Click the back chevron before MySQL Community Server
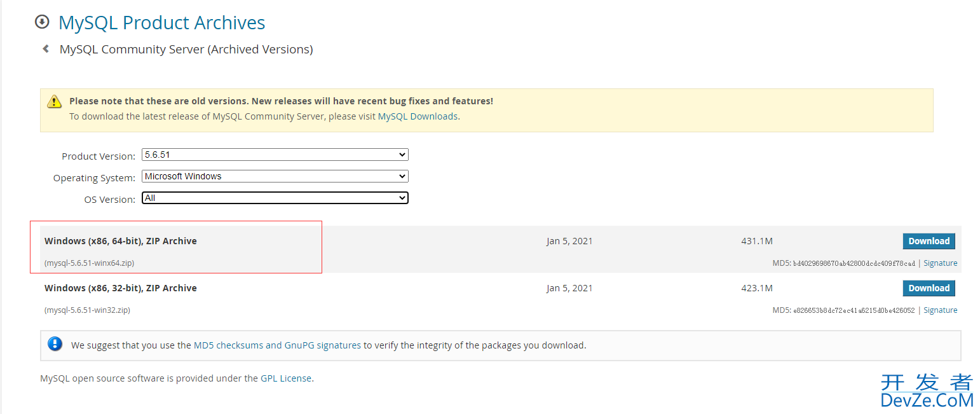Viewport: 980px width, 414px height. pos(46,49)
